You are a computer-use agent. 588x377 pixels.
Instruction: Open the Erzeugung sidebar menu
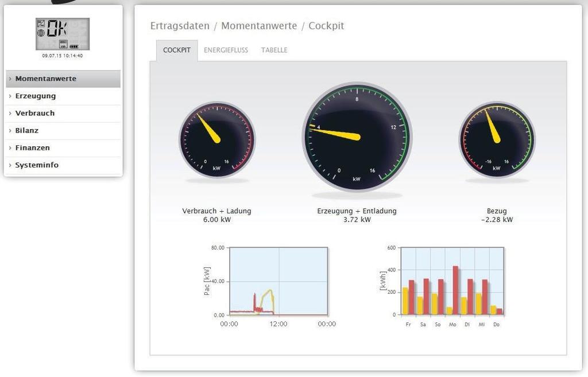63,96
